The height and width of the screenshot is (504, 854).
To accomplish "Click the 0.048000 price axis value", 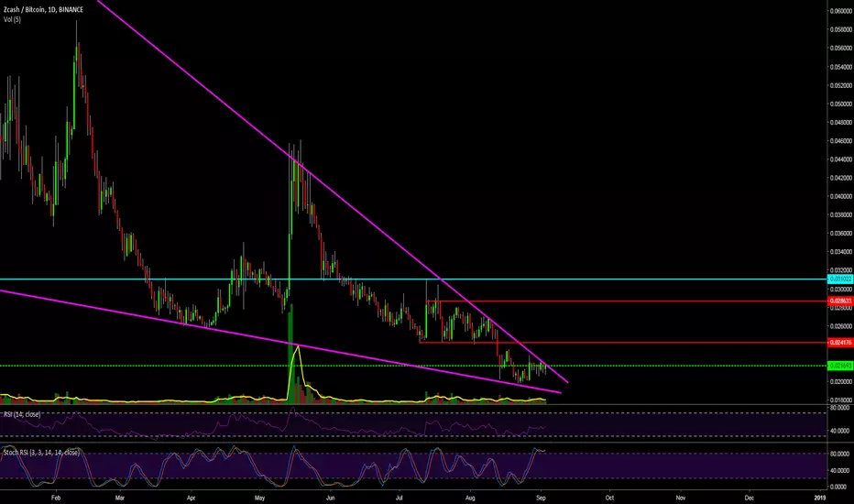I will pos(840,123).
